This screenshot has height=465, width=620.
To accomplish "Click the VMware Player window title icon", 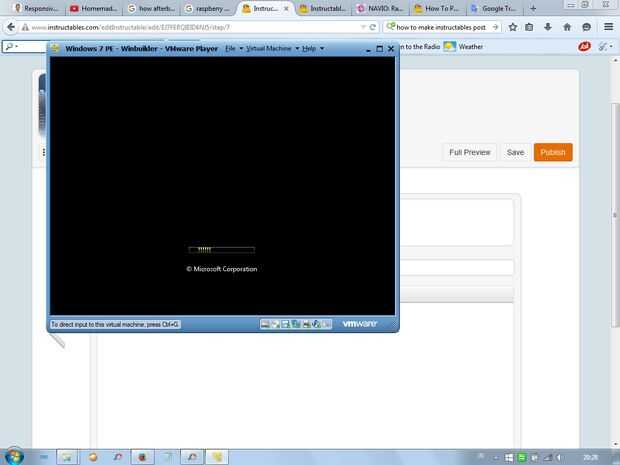I will pos(55,48).
